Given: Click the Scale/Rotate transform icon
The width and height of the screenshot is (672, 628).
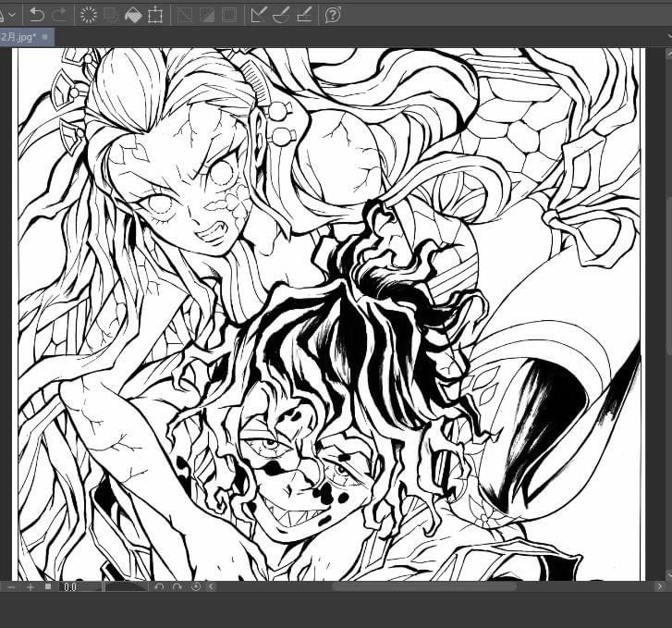Looking at the screenshot, I should click(x=155, y=16).
